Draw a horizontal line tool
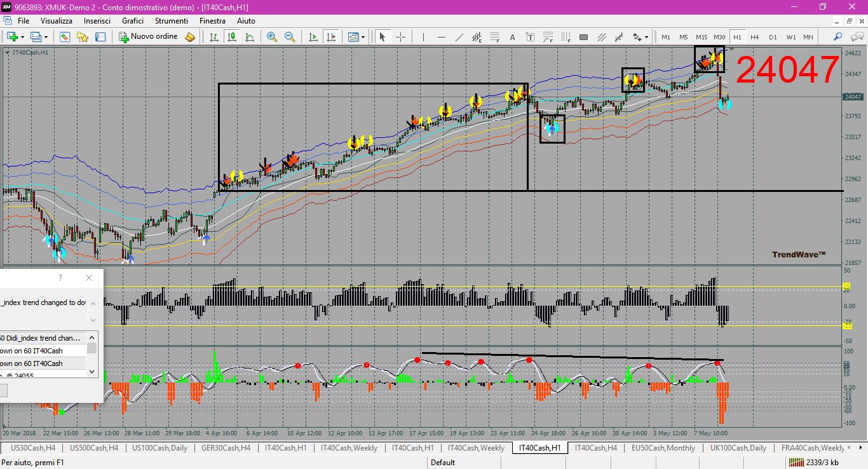 [x=440, y=37]
